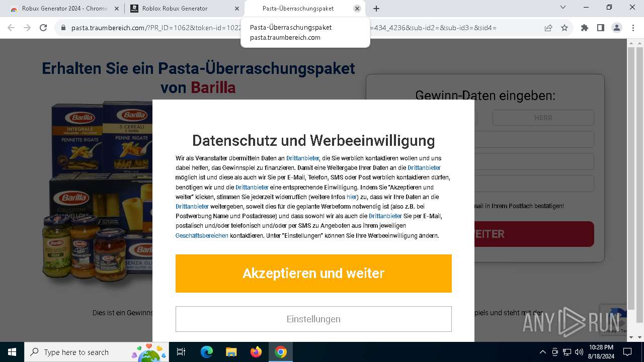Open the Chrome three-dot menu

coord(632,28)
